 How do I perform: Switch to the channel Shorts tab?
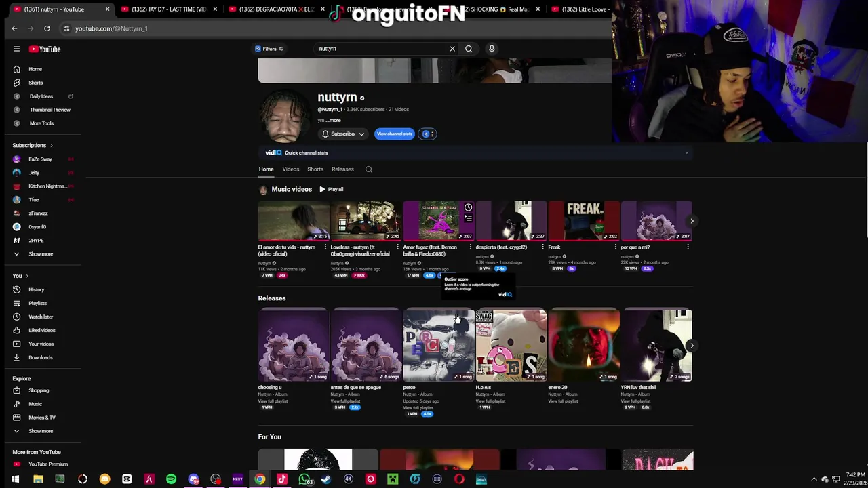coord(315,169)
